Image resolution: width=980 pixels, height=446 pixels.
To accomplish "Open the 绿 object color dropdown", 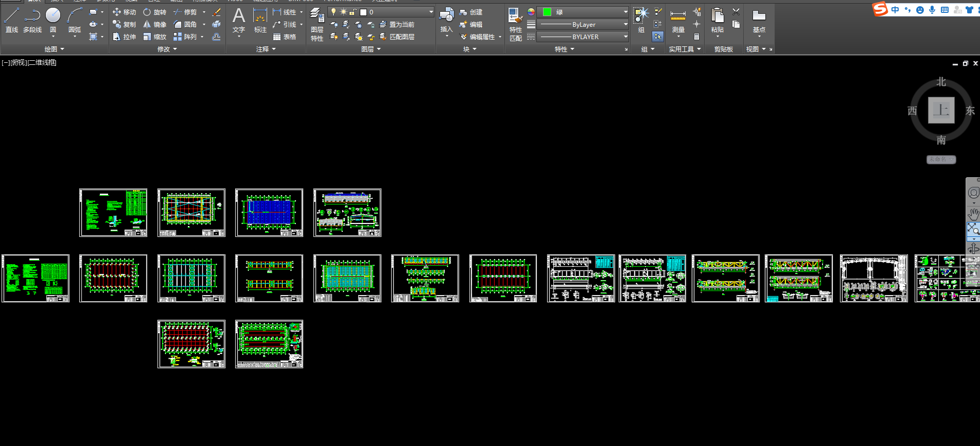I will 625,12.
